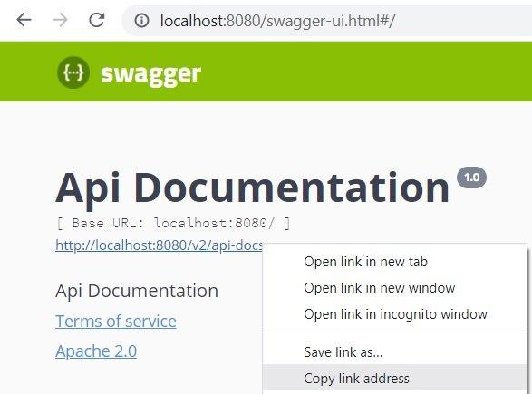Select Save link as... option
This screenshot has width=532, height=394.
(x=343, y=352)
